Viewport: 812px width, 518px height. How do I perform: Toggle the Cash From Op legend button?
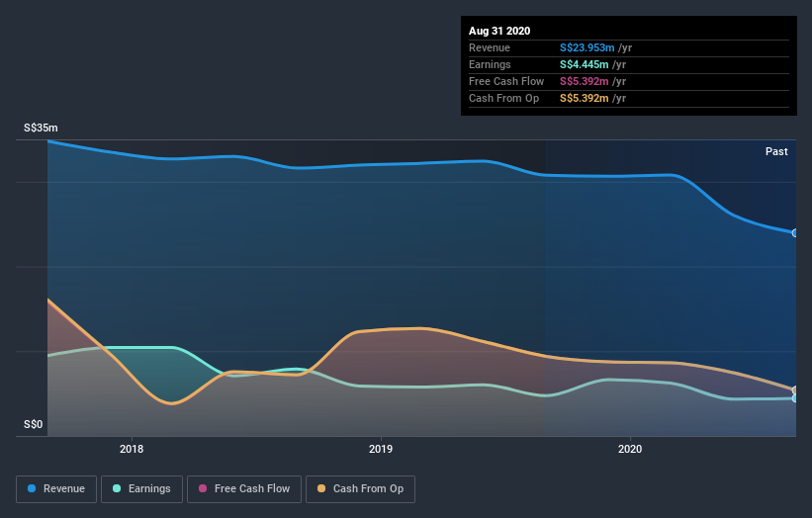point(360,489)
